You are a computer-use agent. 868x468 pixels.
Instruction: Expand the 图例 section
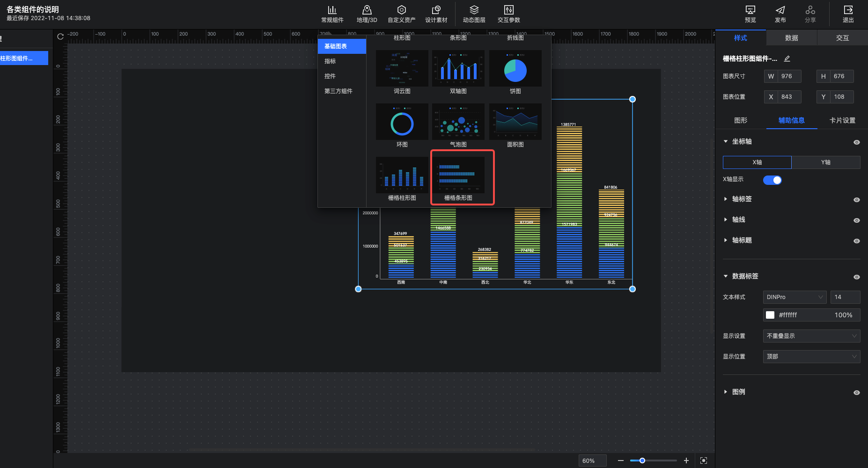point(726,392)
